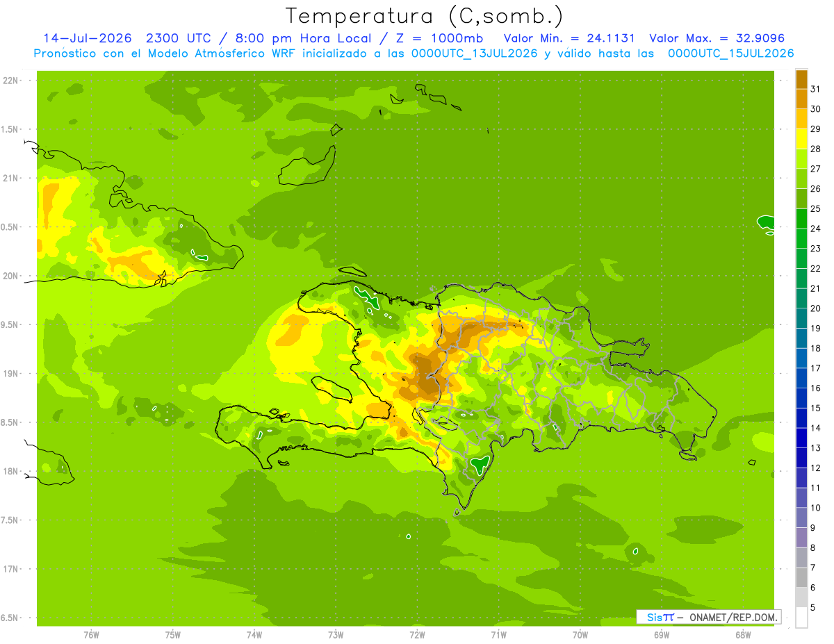The height and width of the screenshot is (644, 834).
Task: Click the "ONAMET/REP.DOM." credit label
Action: coord(733,617)
